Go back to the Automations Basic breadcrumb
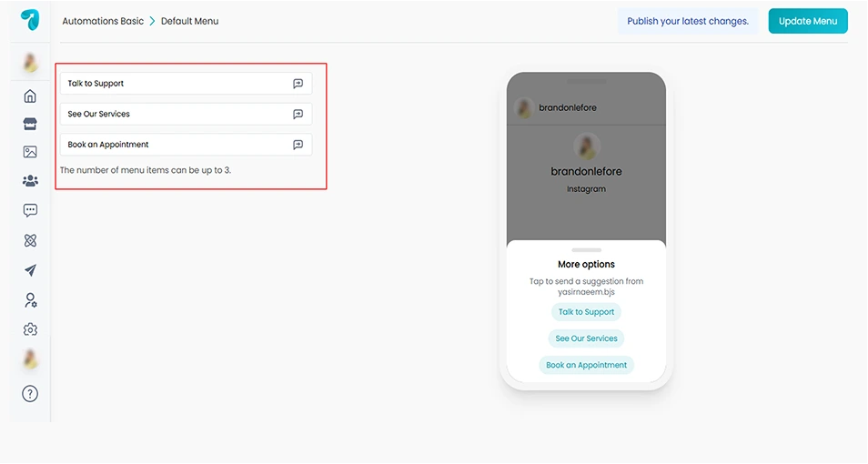 (x=103, y=21)
